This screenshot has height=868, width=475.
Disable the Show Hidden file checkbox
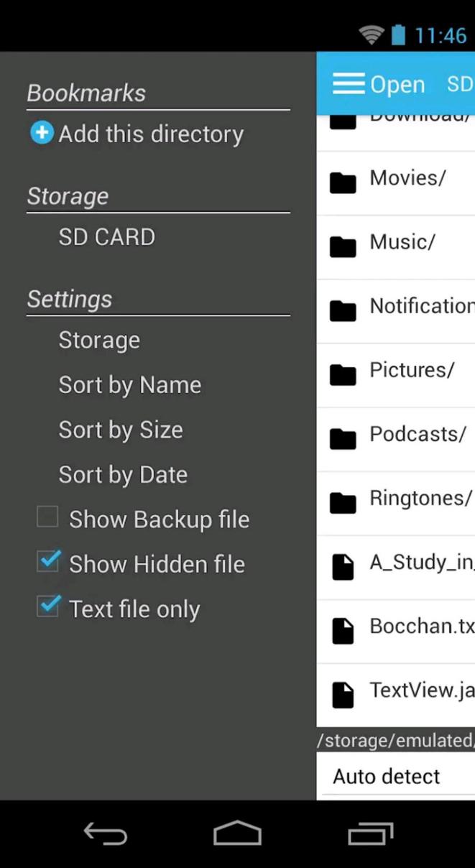click(47, 563)
